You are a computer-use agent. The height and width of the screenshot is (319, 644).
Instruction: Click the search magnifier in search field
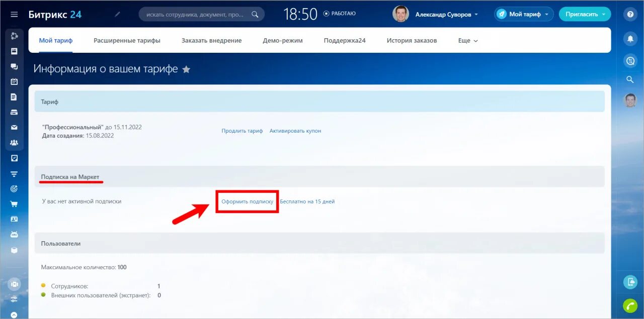pyautogui.click(x=255, y=14)
